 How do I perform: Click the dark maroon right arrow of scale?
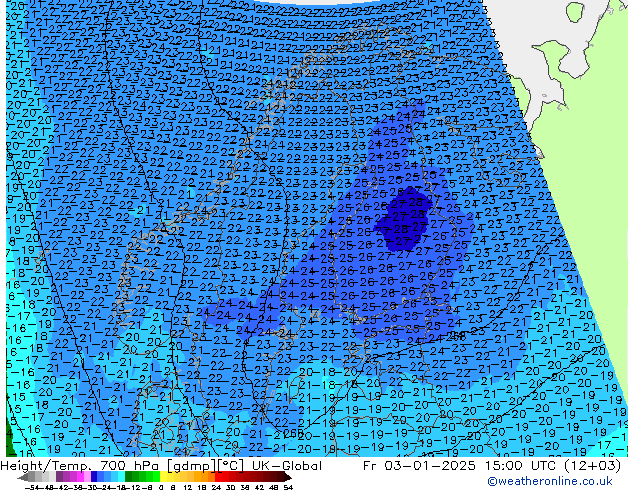click(288, 477)
